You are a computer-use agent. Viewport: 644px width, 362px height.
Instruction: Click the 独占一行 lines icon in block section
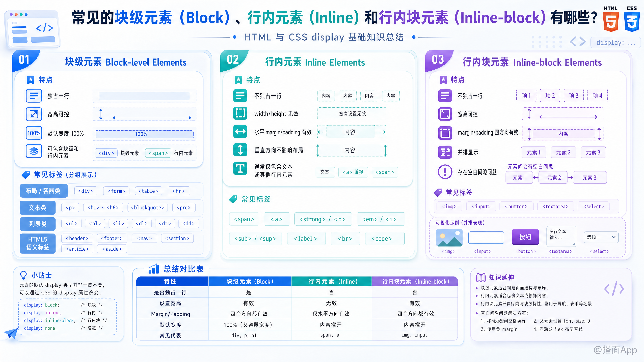click(x=34, y=96)
